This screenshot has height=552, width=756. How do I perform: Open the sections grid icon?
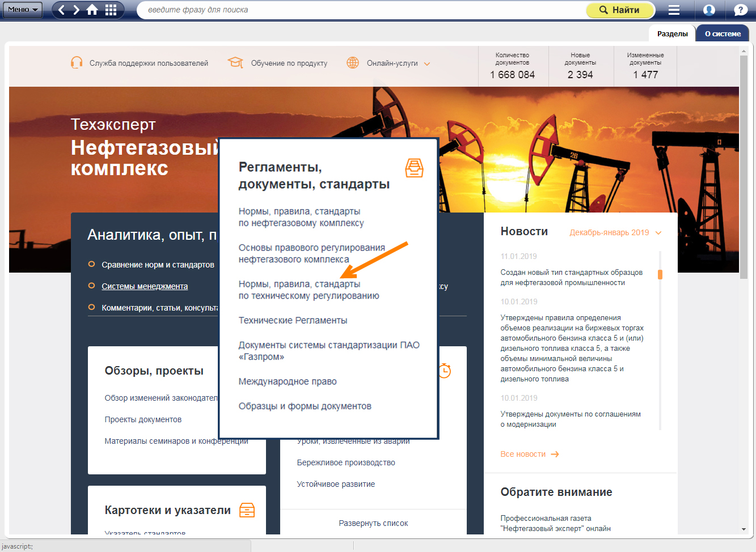point(111,10)
